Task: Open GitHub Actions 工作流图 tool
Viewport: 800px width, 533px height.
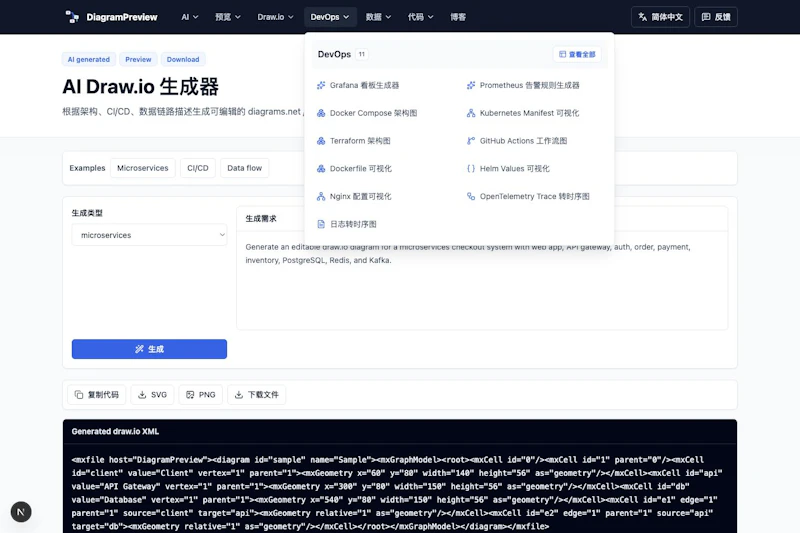Action: point(523,141)
